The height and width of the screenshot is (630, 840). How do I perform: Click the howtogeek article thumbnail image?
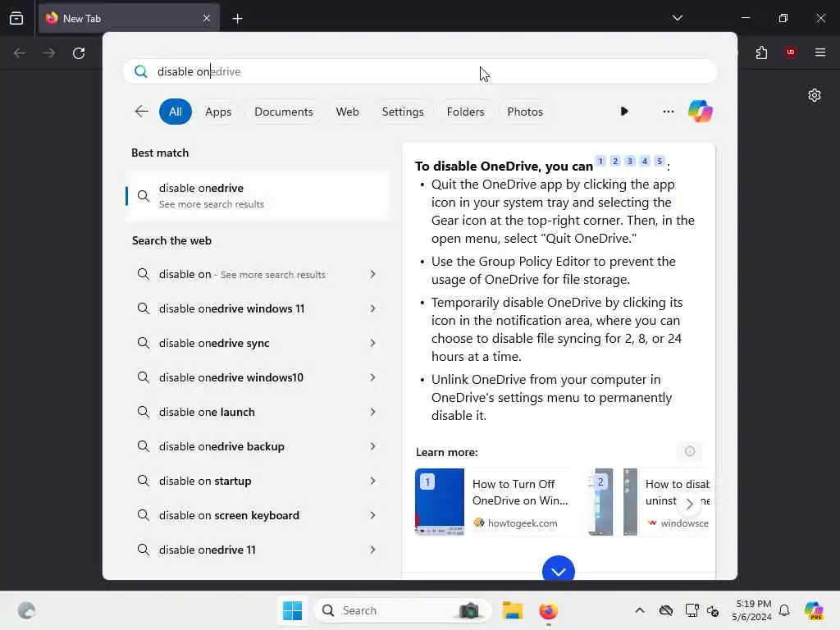pos(440,502)
